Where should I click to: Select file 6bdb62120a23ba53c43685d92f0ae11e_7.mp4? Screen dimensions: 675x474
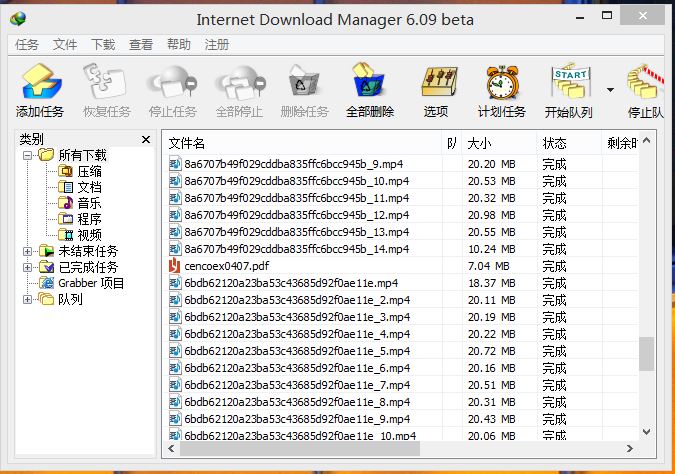click(x=297, y=385)
